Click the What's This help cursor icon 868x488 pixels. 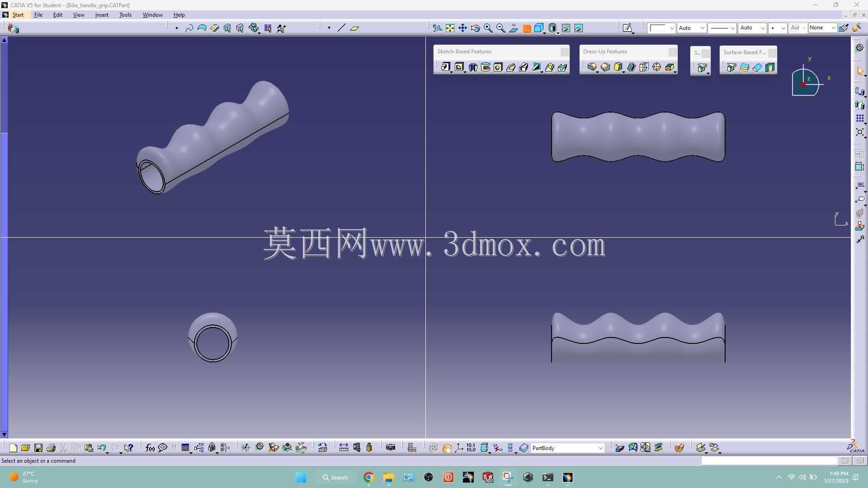(x=129, y=448)
